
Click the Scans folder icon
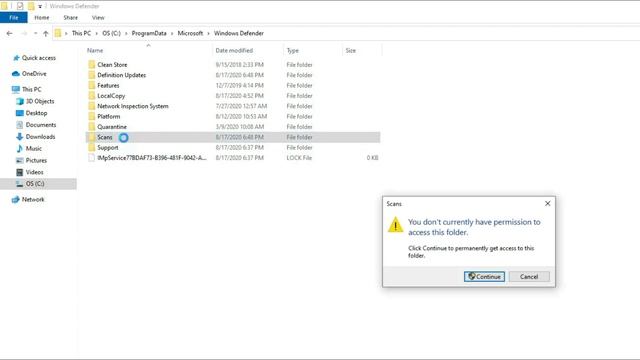point(91,137)
